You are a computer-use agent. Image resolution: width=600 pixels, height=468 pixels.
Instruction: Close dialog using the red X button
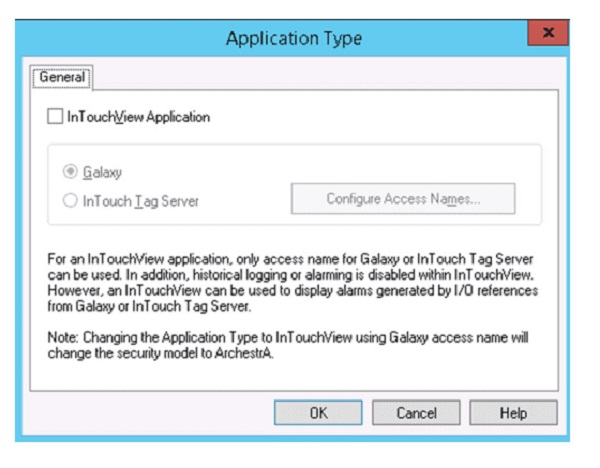(x=548, y=35)
